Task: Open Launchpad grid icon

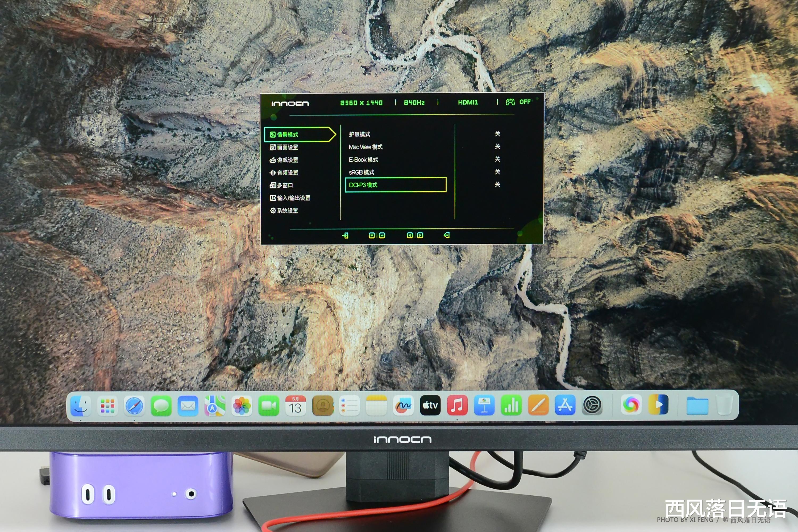Action: click(x=107, y=406)
